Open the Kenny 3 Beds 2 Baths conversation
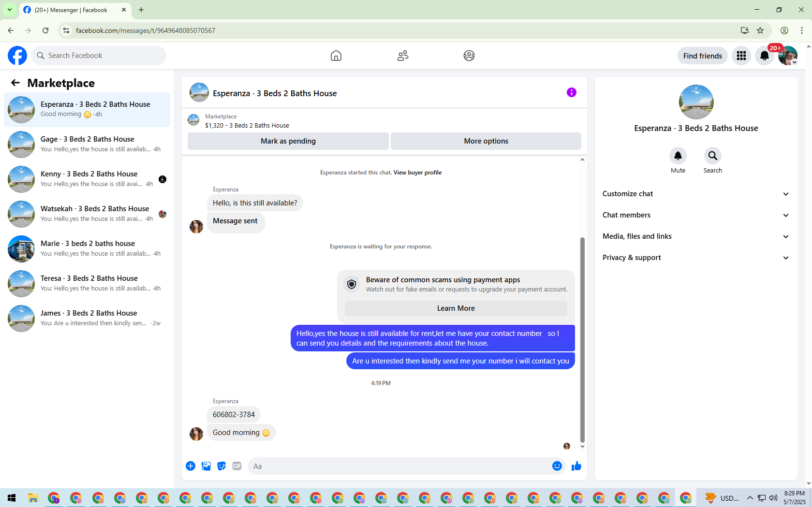The width and height of the screenshot is (812, 507). [x=87, y=179]
